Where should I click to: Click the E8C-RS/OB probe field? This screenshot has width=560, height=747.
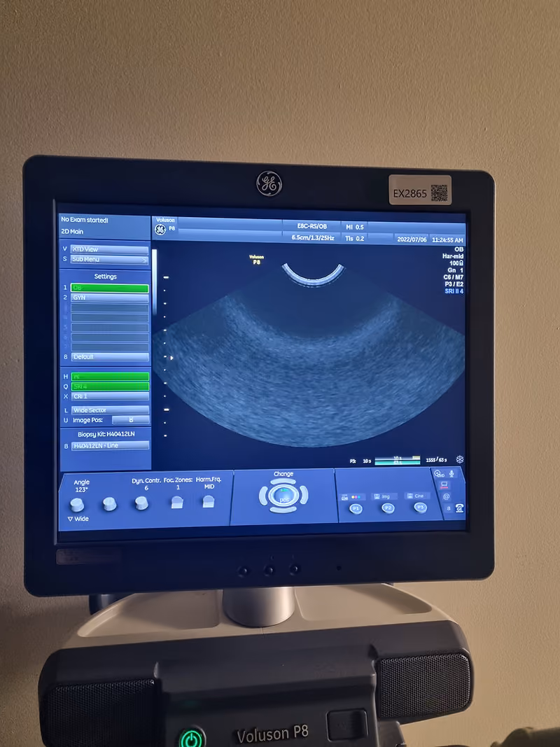coord(312,226)
